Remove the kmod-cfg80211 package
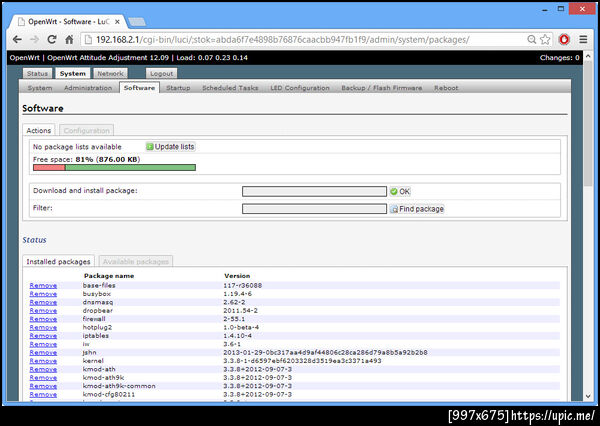Viewport: 600px width, 426px height. pos(43,395)
